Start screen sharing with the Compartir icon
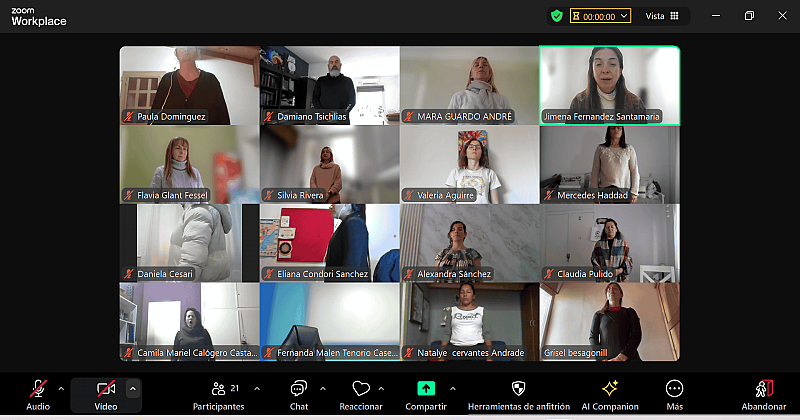 (426, 389)
